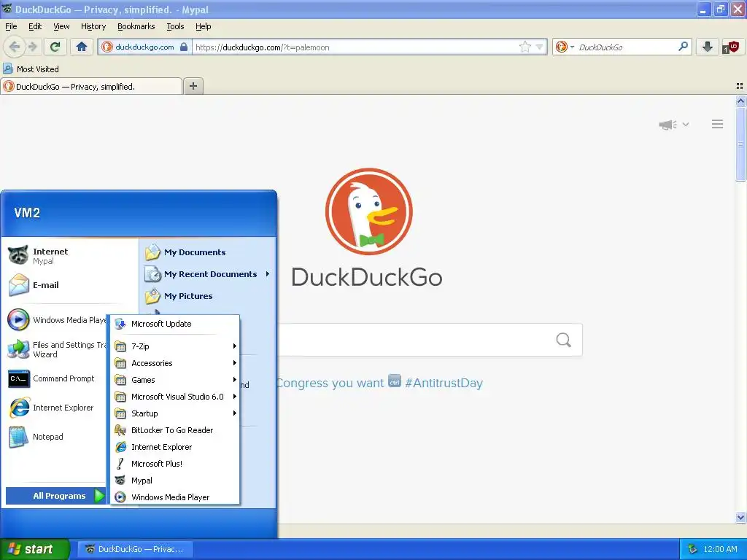This screenshot has width=747, height=560.
Task: Click the browser Forward arrow button
Action: coord(32,47)
